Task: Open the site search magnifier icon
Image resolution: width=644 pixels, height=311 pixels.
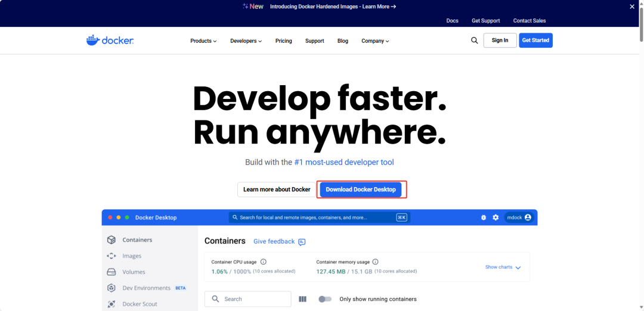Action: tap(475, 40)
